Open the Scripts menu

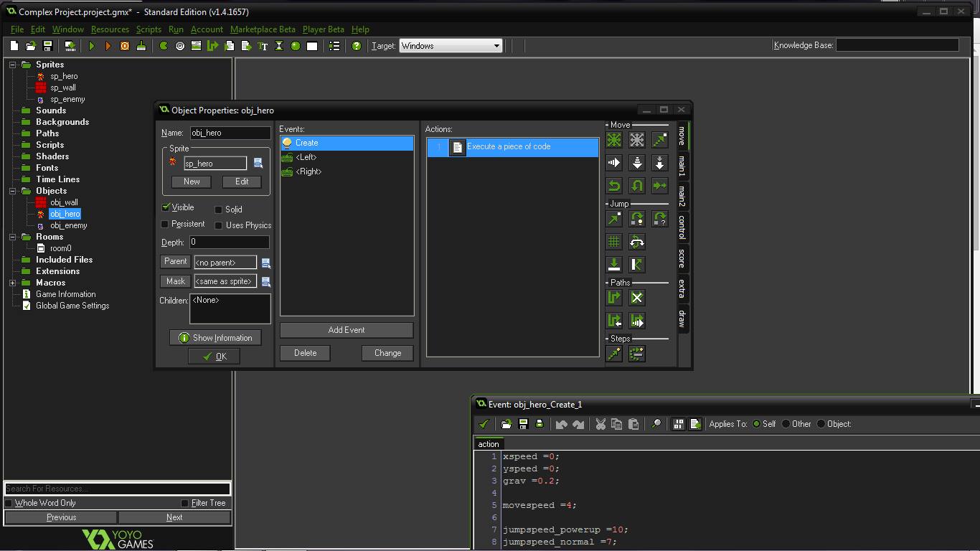[149, 29]
